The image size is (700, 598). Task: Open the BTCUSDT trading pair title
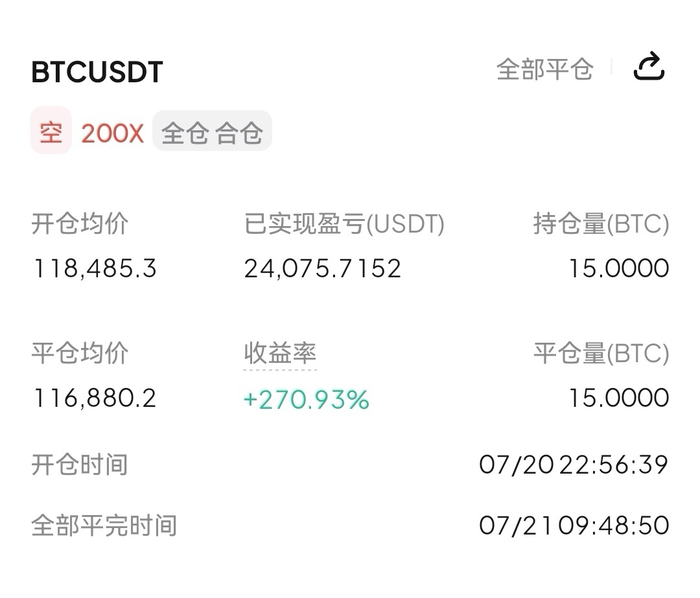coord(97,72)
